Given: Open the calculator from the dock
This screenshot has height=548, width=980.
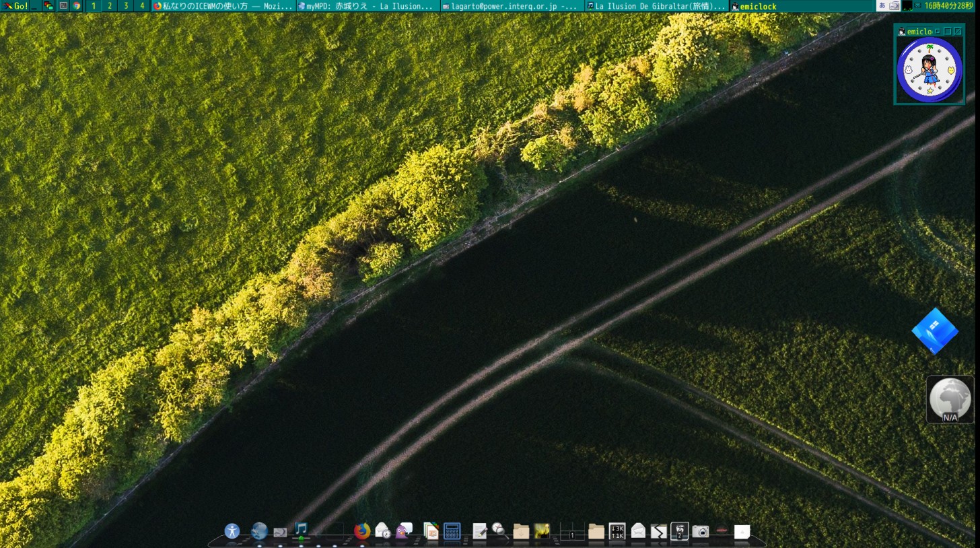Looking at the screenshot, I should pyautogui.click(x=452, y=531).
